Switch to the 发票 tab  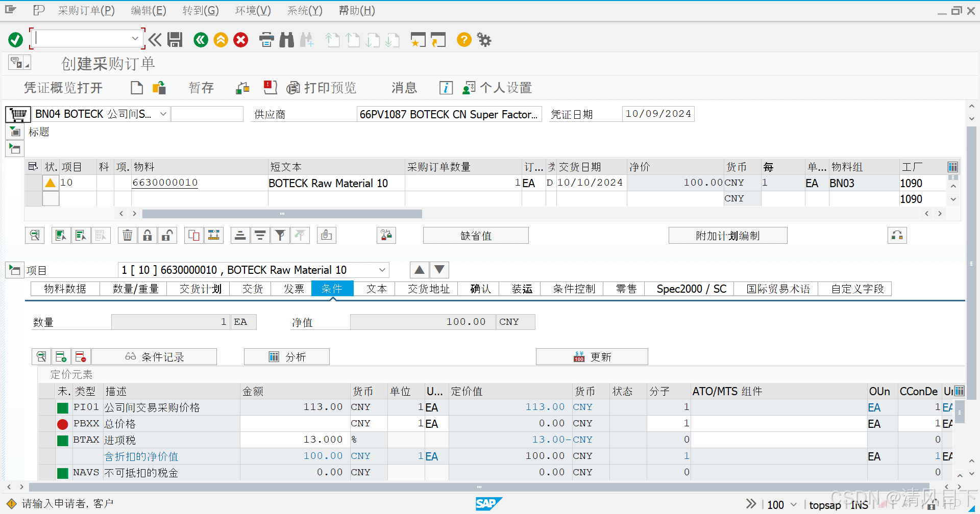click(x=293, y=289)
